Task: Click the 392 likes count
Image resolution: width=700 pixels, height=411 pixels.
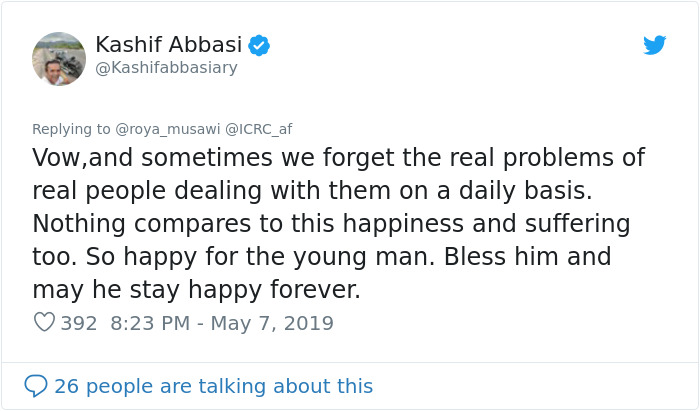Action: [x=78, y=323]
